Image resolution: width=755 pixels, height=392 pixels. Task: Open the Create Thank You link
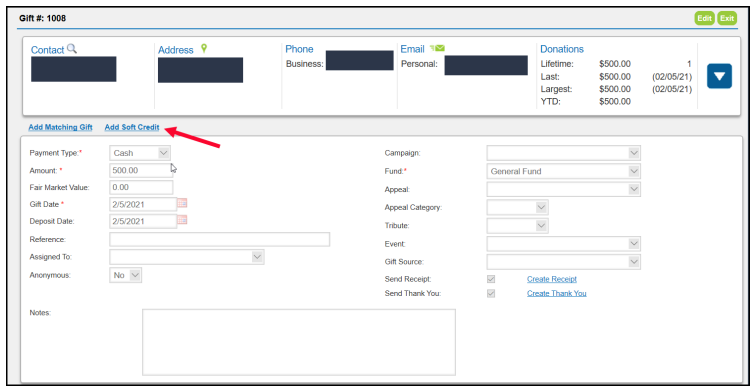(x=557, y=293)
